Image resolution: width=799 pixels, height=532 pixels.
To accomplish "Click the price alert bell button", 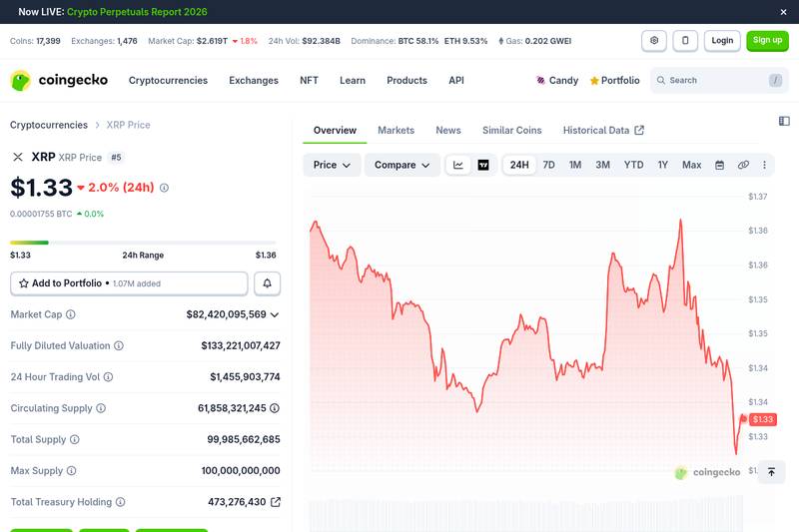I will pos(267,283).
